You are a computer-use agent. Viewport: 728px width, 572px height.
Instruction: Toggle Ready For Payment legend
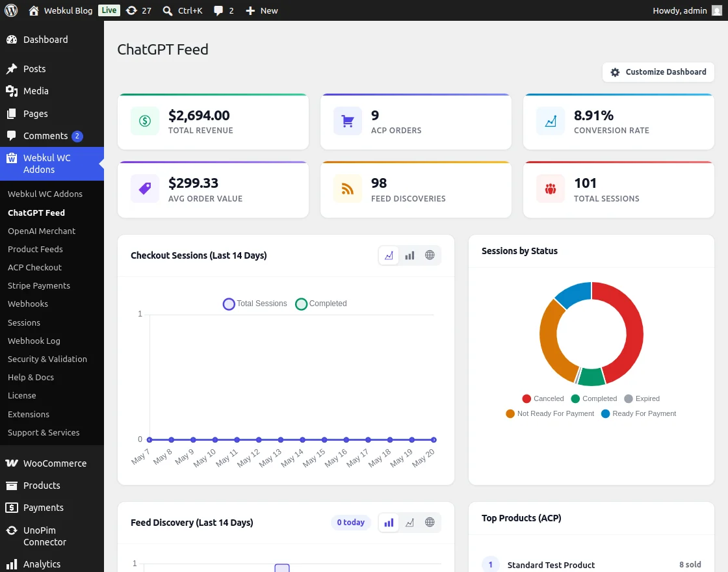point(638,413)
